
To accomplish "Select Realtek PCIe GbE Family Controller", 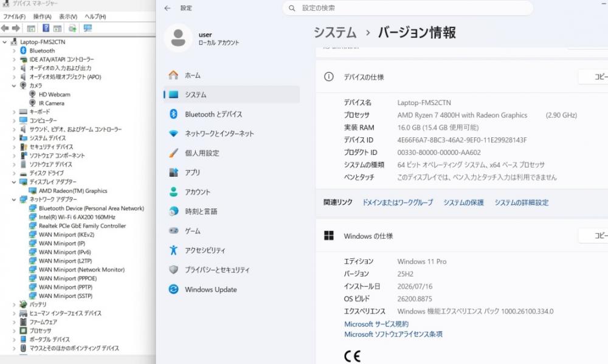I will [x=82, y=226].
